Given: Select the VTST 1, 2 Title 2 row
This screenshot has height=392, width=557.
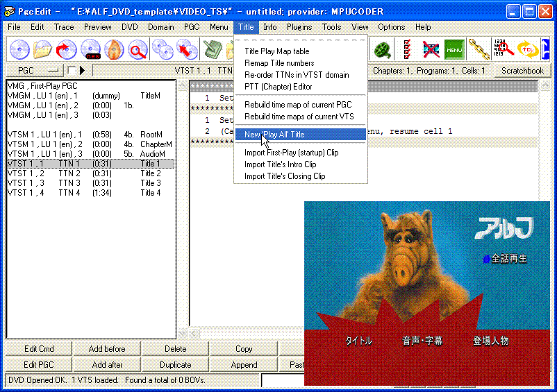Looking at the screenshot, I should 90,173.
